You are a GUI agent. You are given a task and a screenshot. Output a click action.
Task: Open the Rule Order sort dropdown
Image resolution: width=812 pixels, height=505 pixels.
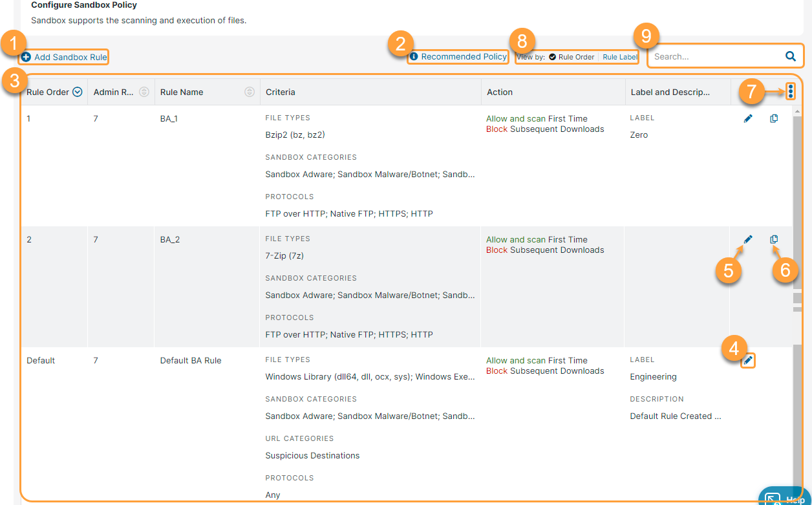[78, 91]
